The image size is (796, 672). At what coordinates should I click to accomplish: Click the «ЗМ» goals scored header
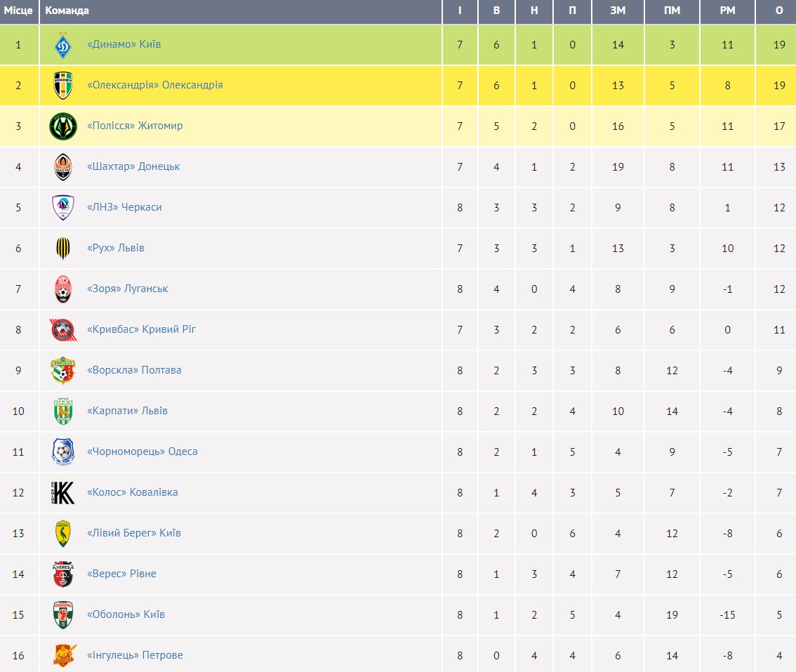(x=618, y=11)
